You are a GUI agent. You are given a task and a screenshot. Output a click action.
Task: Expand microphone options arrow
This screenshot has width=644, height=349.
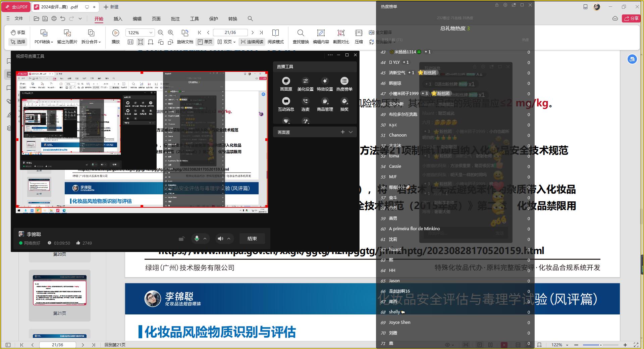pyautogui.click(x=205, y=239)
